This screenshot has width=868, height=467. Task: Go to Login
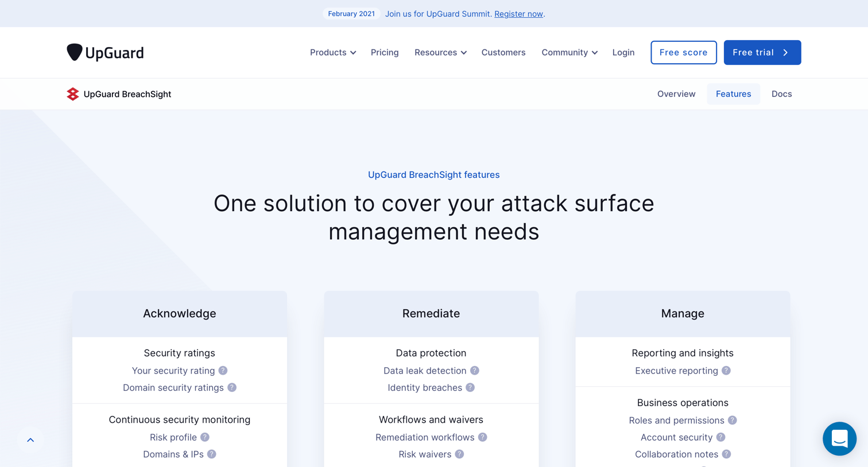point(623,52)
